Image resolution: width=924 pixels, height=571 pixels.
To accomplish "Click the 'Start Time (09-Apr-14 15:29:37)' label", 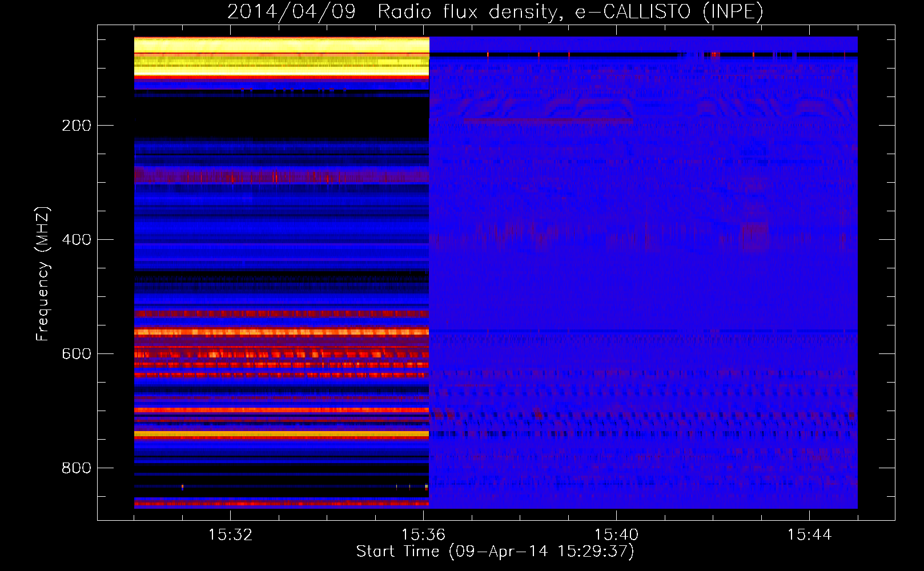I will 495,552.
